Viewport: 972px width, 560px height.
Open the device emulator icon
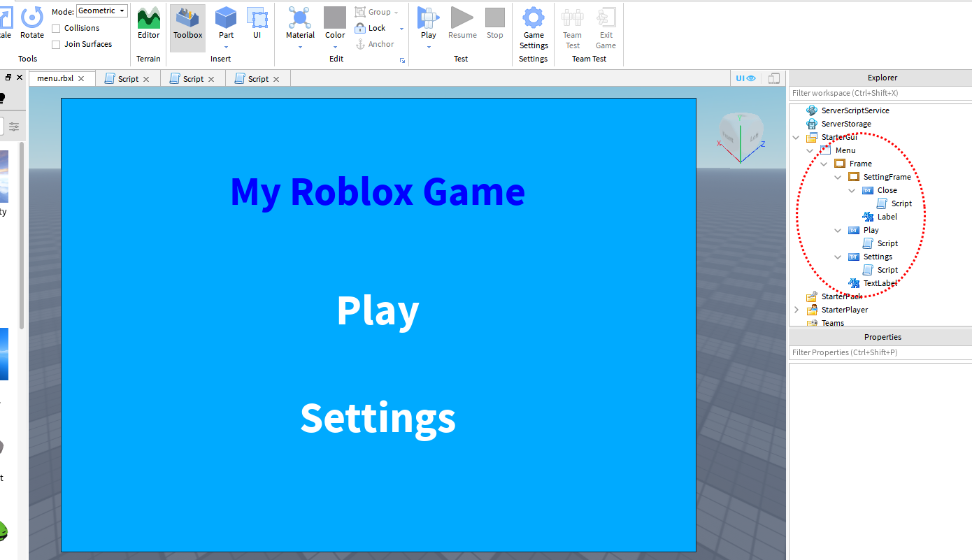pos(774,78)
